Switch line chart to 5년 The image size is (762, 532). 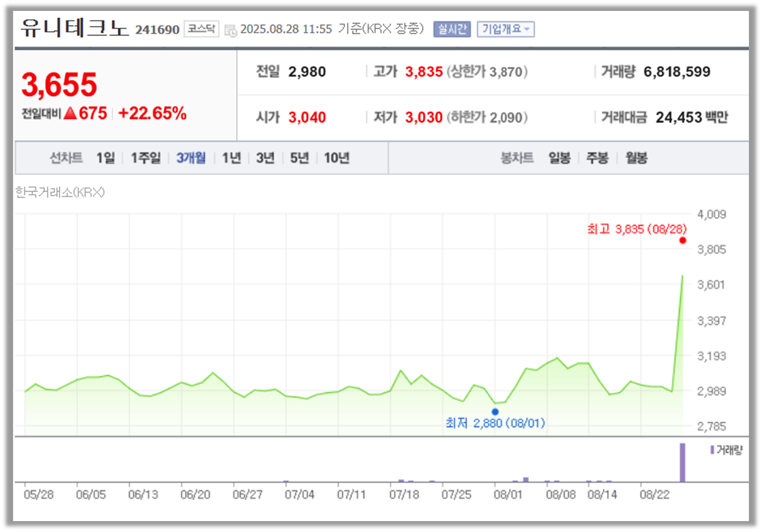point(299,158)
